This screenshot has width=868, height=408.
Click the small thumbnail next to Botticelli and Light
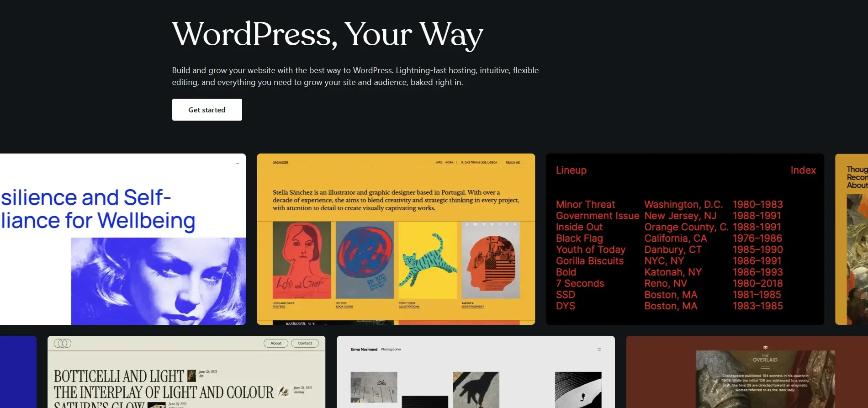pos(192,376)
